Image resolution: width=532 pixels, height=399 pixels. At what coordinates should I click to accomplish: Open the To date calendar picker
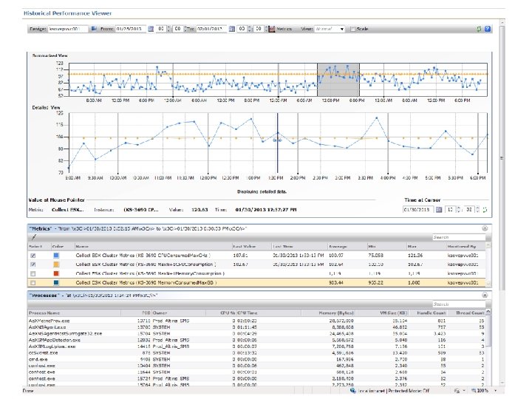coord(231,29)
